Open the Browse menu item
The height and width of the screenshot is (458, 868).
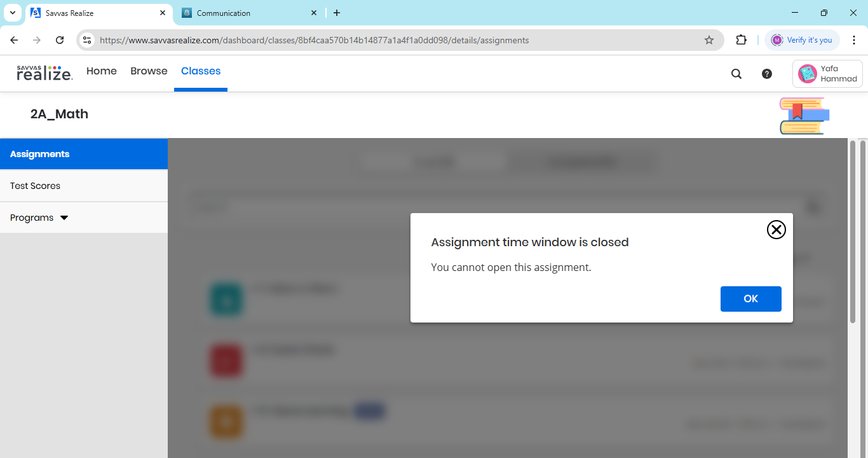(x=149, y=71)
